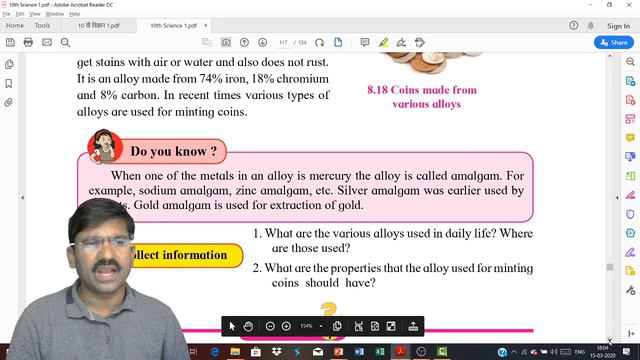Viewport: 640px width, 360px height.
Task: Expand right pane with bottom arrow icon
Action: click(x=630, y=333)
